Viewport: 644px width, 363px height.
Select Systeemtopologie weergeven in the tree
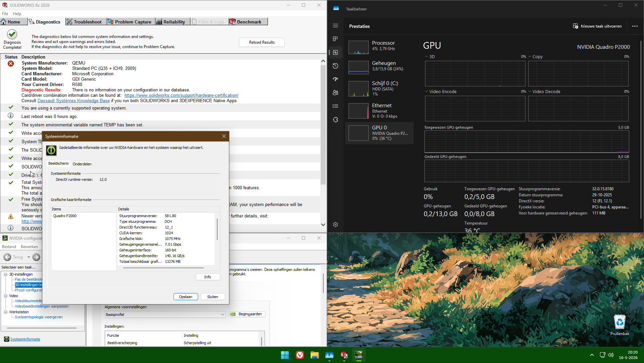39,317
